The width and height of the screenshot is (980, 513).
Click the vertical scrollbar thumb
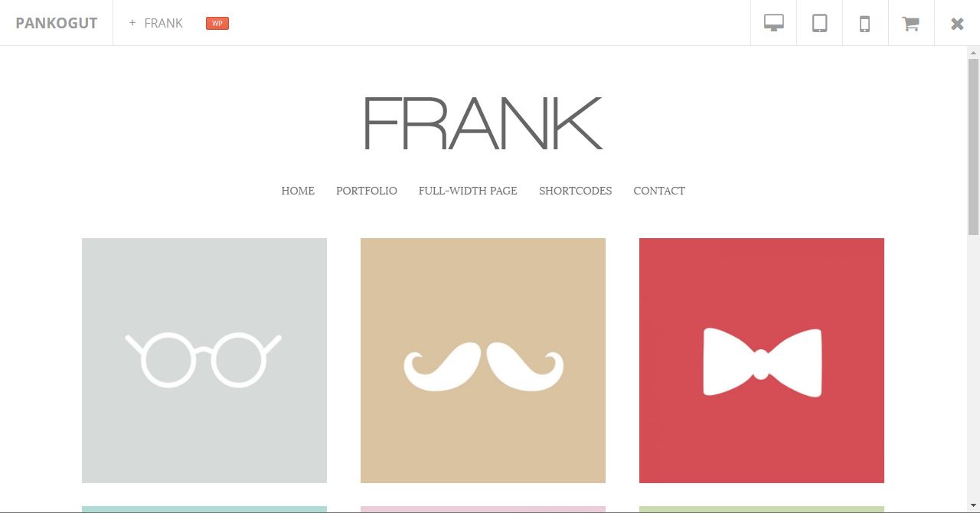(974, 147)
